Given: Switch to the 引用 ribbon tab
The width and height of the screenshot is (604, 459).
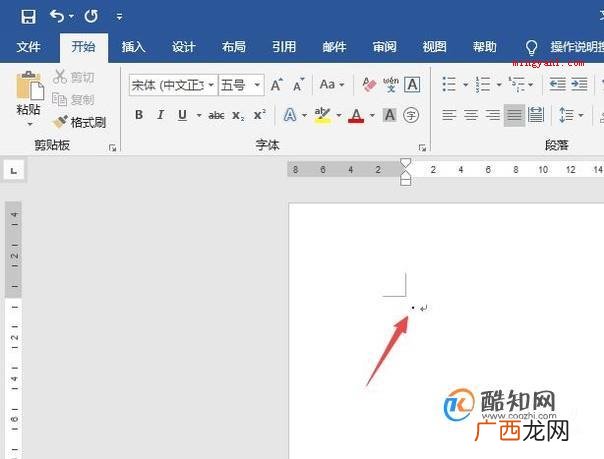Looking at the screenshot, I should pos(284,47).
